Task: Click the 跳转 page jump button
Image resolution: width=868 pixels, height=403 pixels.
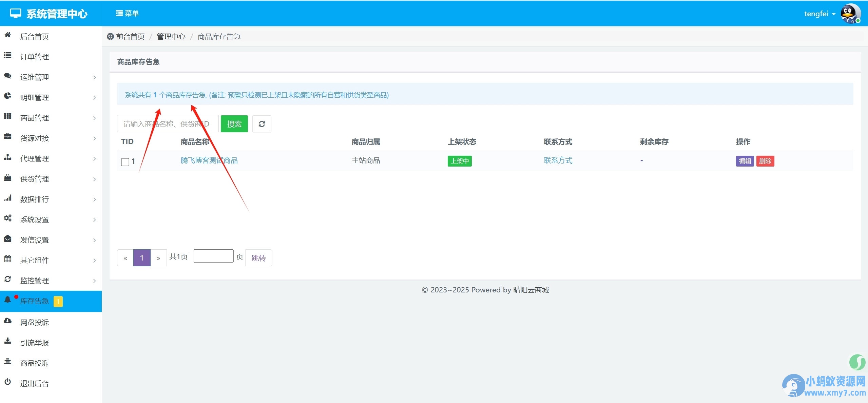Action: coord(258,258)
